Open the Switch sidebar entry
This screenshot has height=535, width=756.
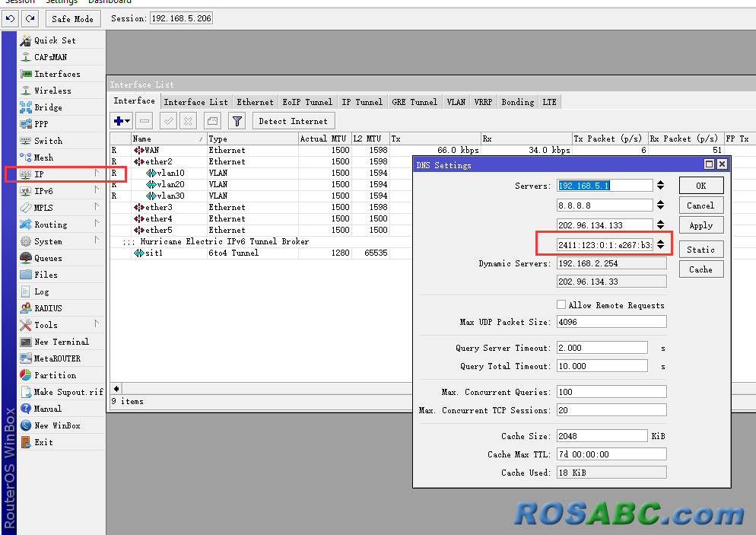(62, 141)
